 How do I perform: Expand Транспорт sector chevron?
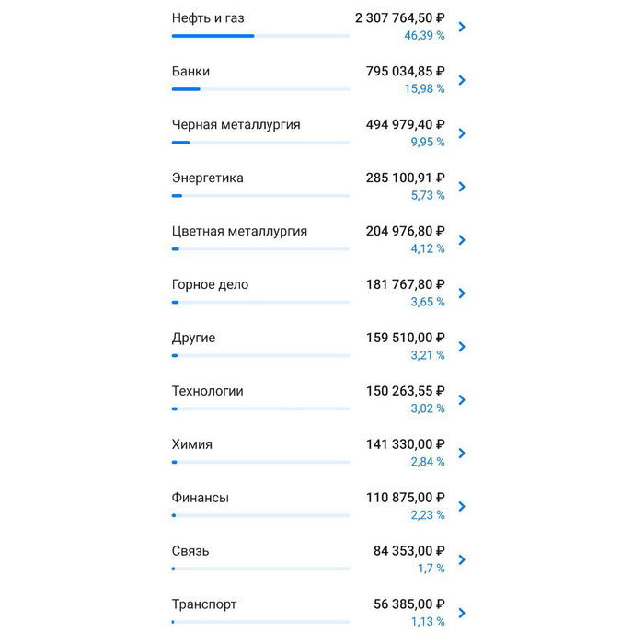462,614
